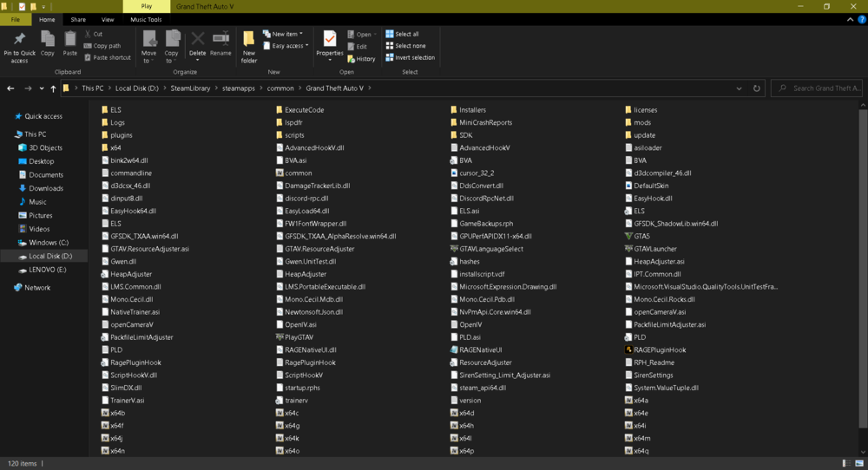The width and height of the screenshot is (868, 470).
Task: Click the Paste icon in the ribbon
Action: pyautogui.click(x=69, y=39)
